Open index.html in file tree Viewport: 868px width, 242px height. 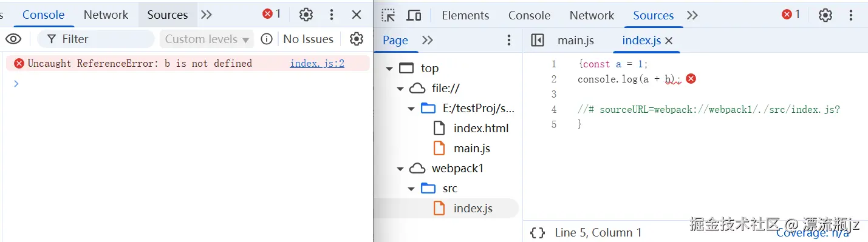pyautogui.click(x=481, y=129)
